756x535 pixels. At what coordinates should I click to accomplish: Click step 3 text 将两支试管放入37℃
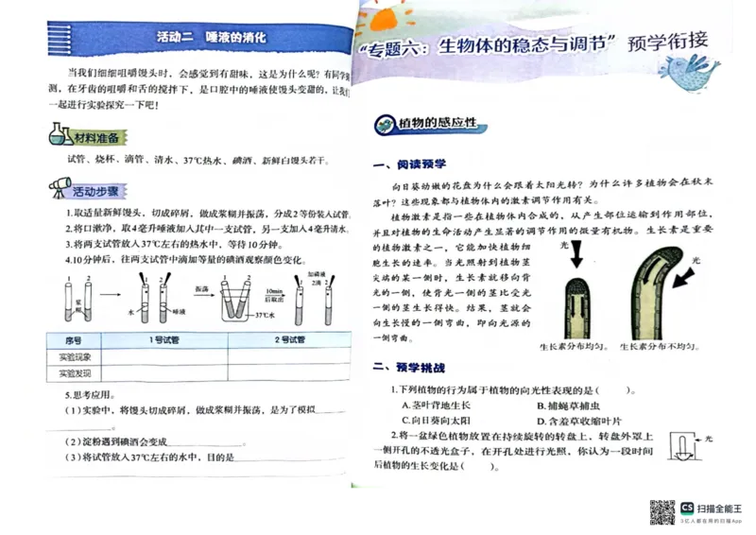pos(175,245)
